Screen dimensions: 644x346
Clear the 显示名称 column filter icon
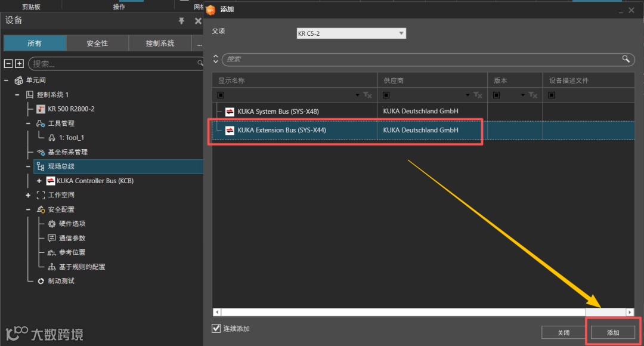367,95
